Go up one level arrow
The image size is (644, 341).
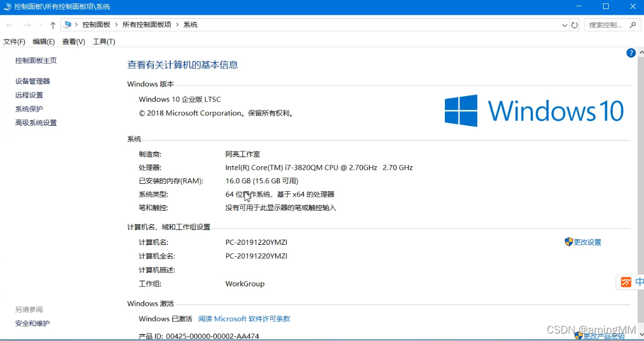(53, 25)
